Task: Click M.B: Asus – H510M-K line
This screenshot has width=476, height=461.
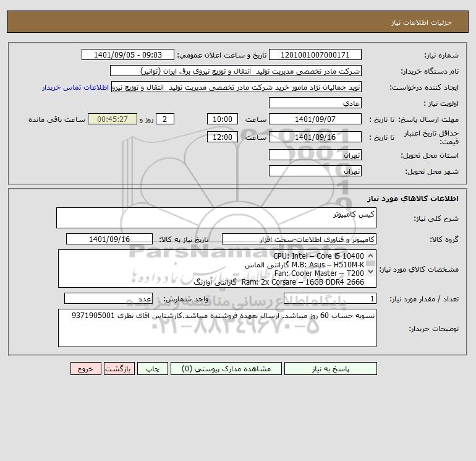Action: [x=305, y=265]
